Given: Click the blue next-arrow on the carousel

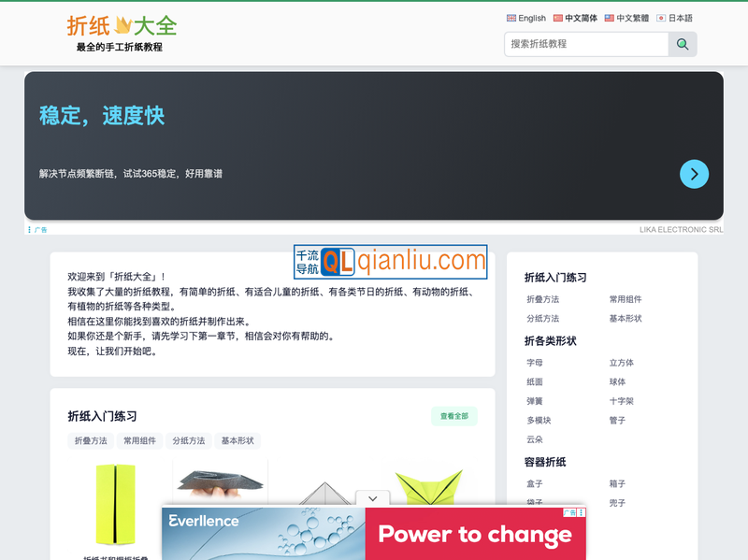Looking at the screenshot, I should pyautogui.click(x=694, y=174).
